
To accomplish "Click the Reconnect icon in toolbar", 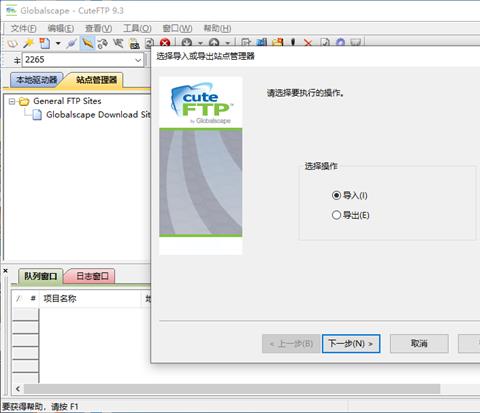I will 103,43.
